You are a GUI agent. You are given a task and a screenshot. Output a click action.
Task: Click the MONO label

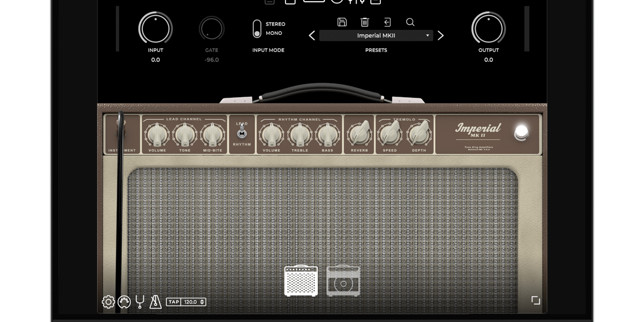pyautogui.click(x=274, y=33)
